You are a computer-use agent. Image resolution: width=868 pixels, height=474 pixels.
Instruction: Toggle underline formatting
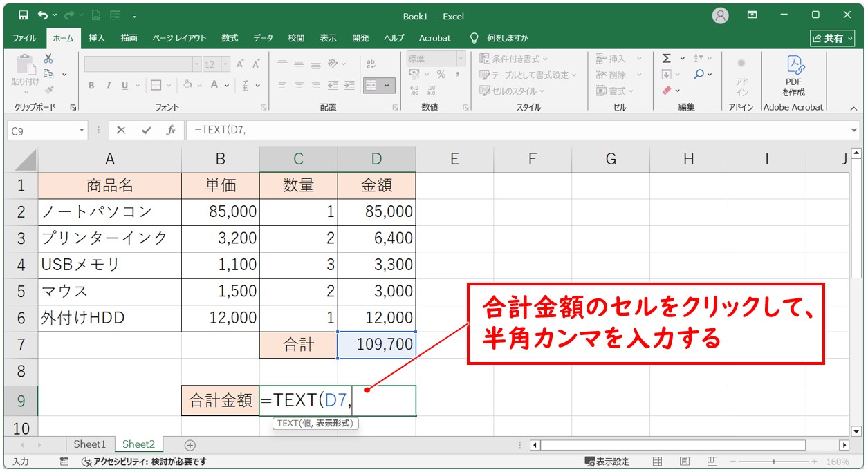125,86
